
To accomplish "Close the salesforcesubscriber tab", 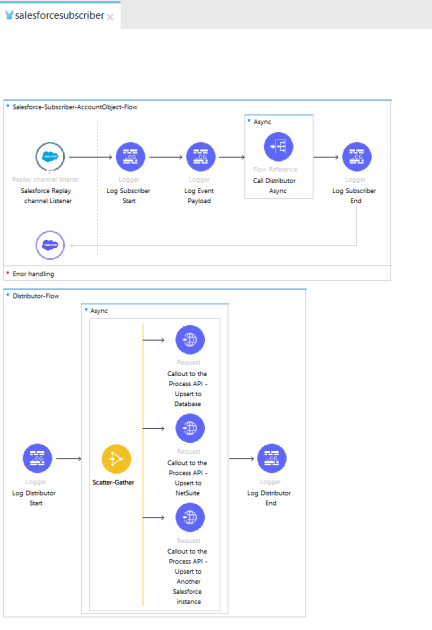I will (x=111, y=17).
